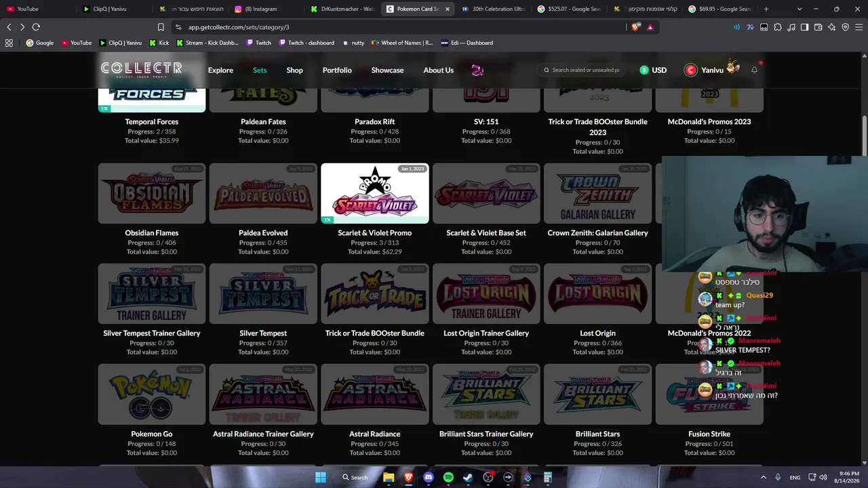Close the Pokemon Card Sets tab
This screenshot has height=488, width=868.
click(447, 9)
